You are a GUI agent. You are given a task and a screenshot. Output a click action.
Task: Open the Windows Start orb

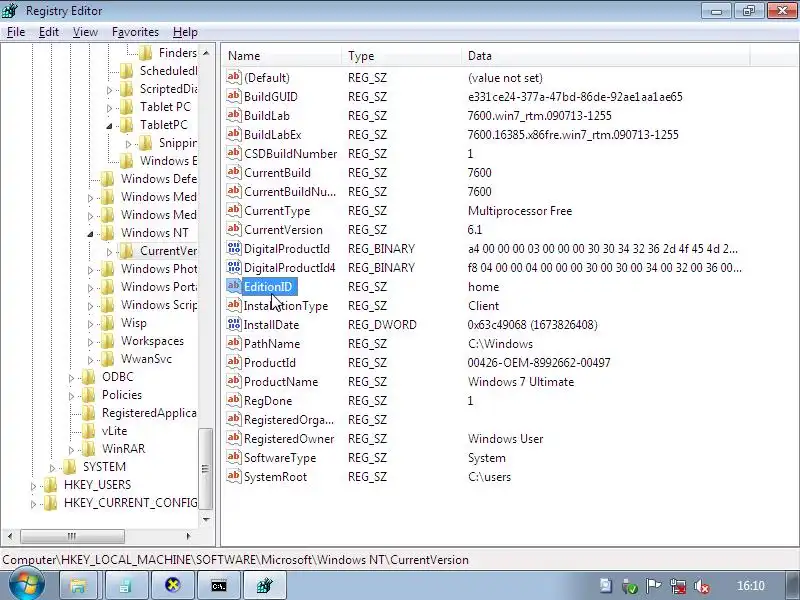[x=27, y=584]
